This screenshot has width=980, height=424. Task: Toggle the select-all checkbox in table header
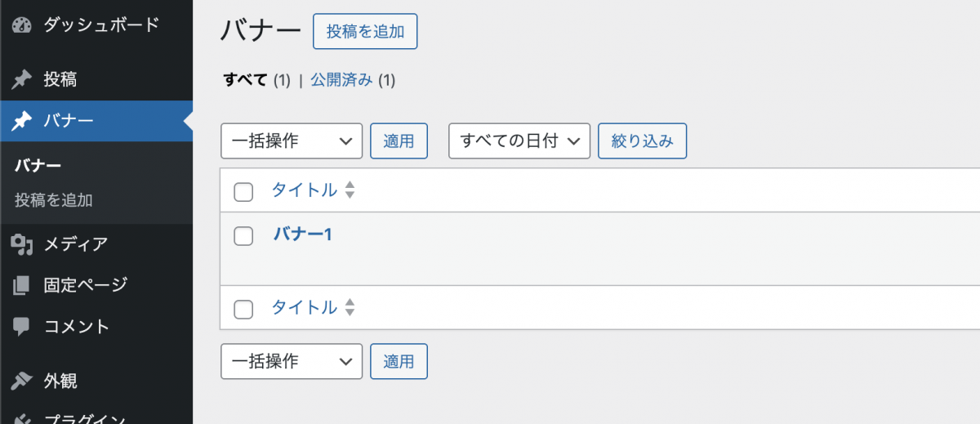(x=243, y=192)
